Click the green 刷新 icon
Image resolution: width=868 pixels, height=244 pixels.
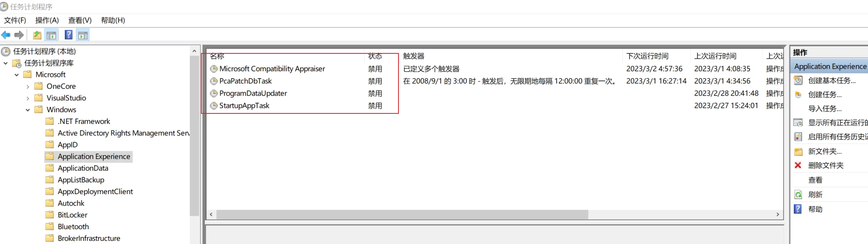799,194
